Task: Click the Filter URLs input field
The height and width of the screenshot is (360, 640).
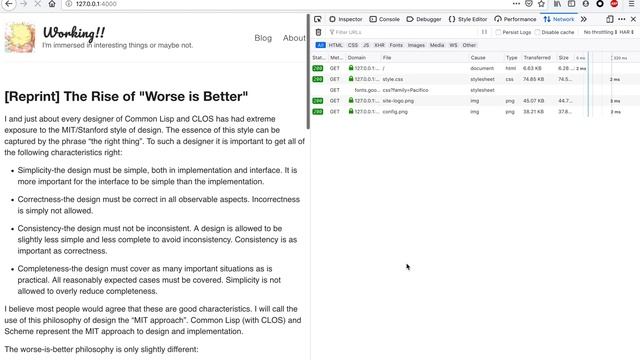Action: click(402, 32)
